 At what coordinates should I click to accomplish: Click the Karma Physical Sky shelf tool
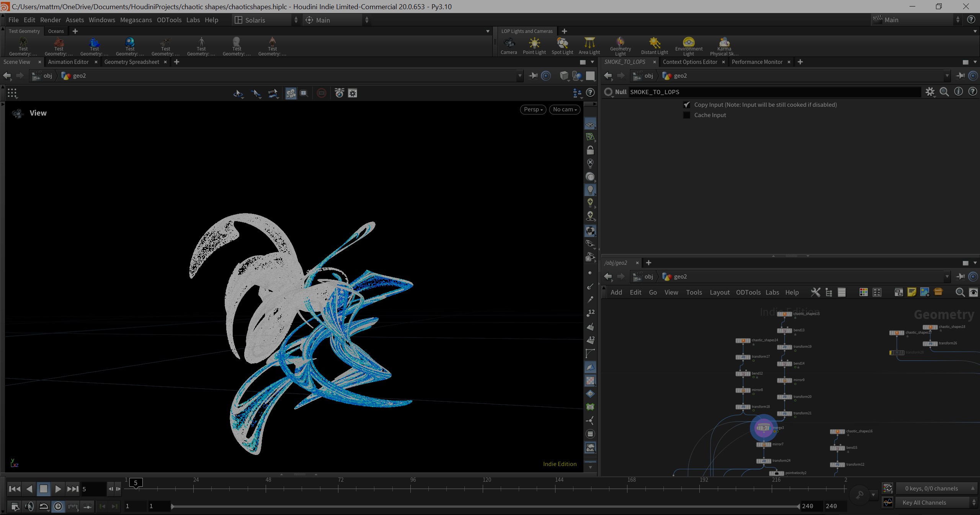point(724,46)
